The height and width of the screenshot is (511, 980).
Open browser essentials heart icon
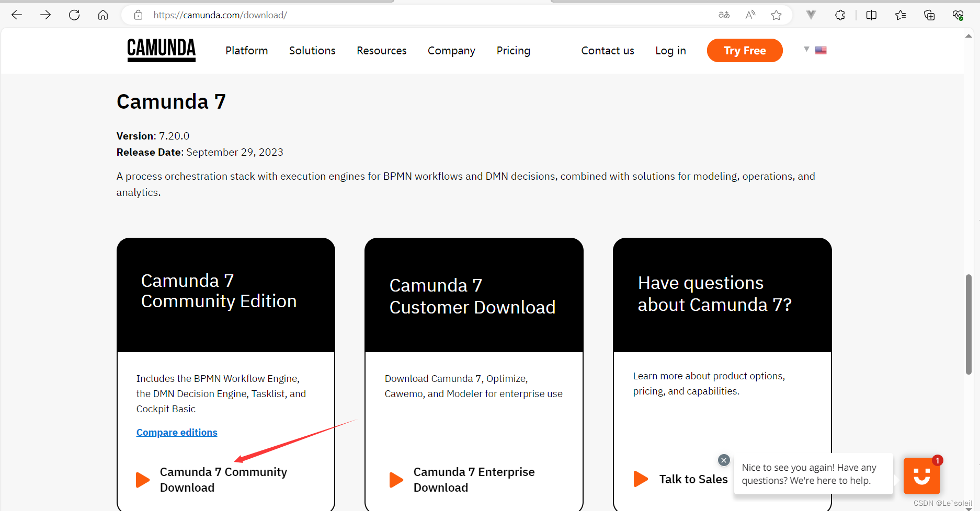click(958, 15)
